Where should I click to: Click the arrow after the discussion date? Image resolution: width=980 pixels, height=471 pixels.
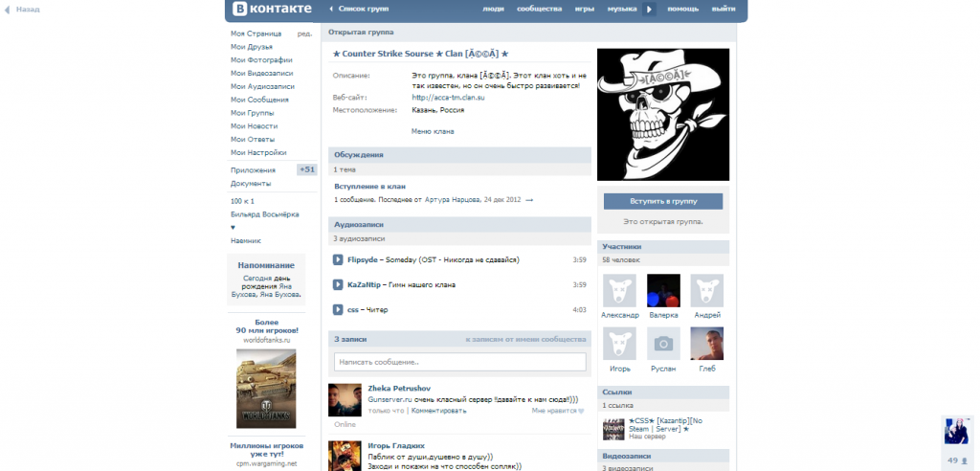tap(529, 200)
